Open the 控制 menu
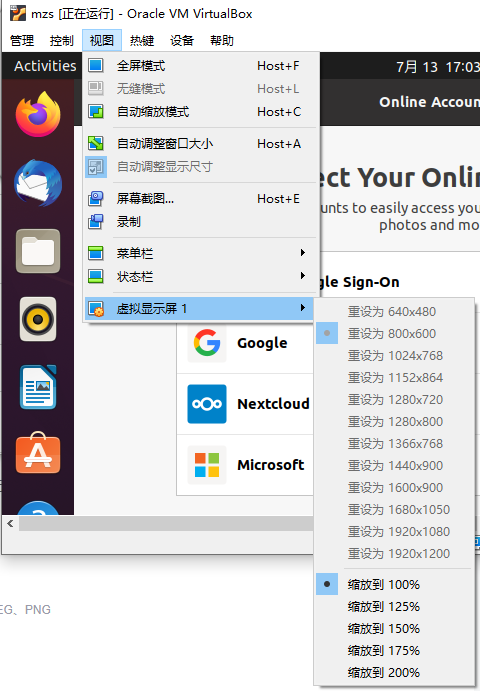This screenshot has height=691, width=480. point(61,41)
